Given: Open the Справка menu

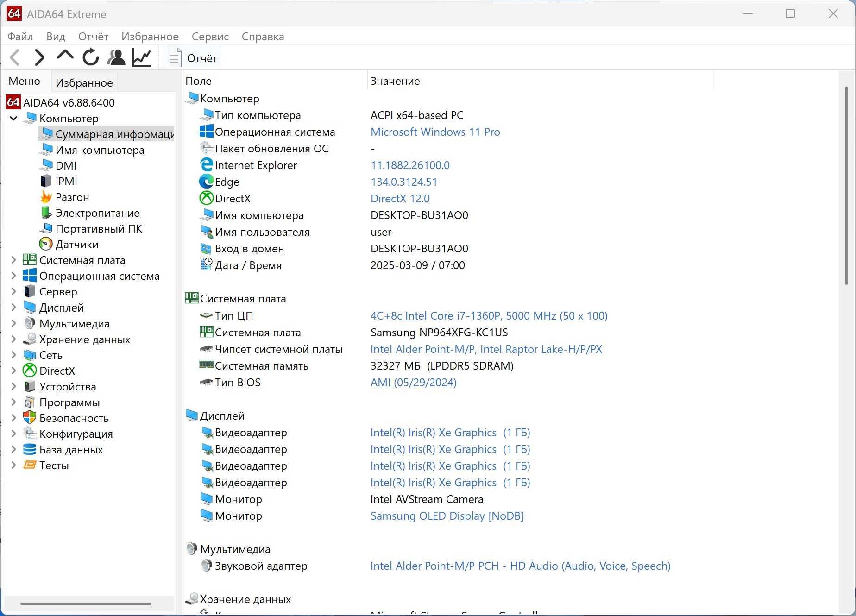Looking at the screenshot, I should pyautogui.click(x=263, y=37).
